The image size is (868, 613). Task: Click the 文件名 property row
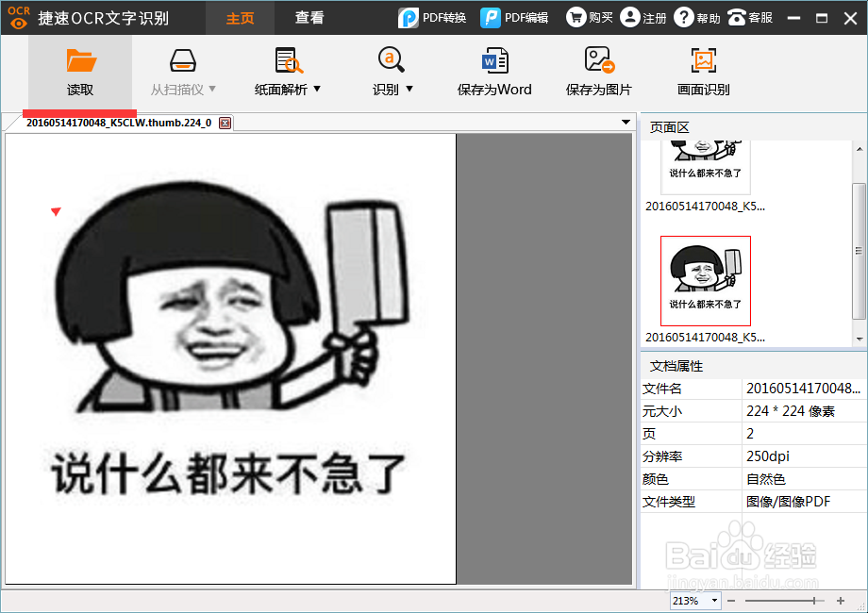point(754,389)
